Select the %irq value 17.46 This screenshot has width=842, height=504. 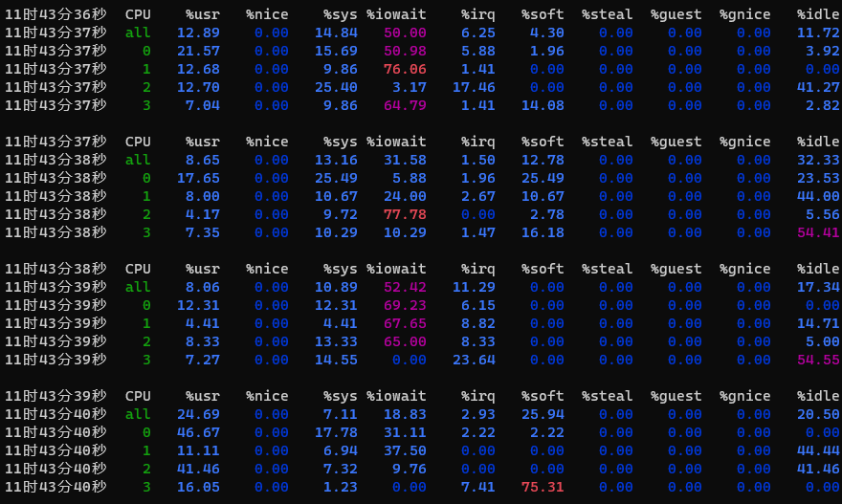coord(474,87)
